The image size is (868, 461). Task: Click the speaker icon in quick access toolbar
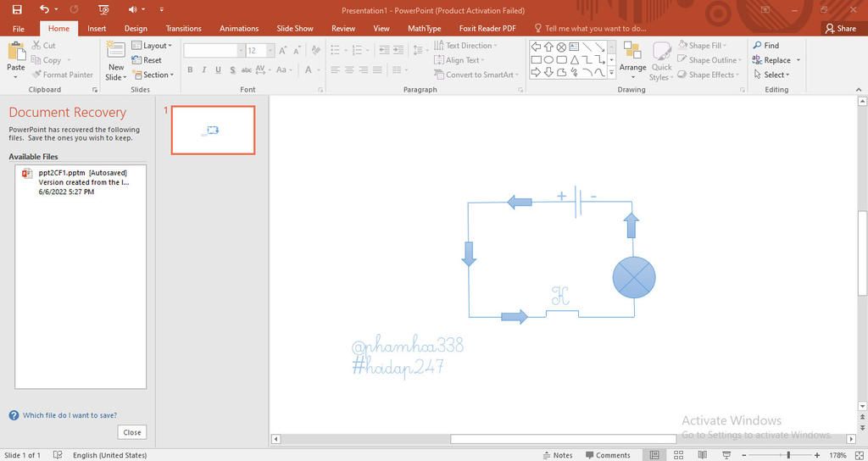[x=133, y=9]
